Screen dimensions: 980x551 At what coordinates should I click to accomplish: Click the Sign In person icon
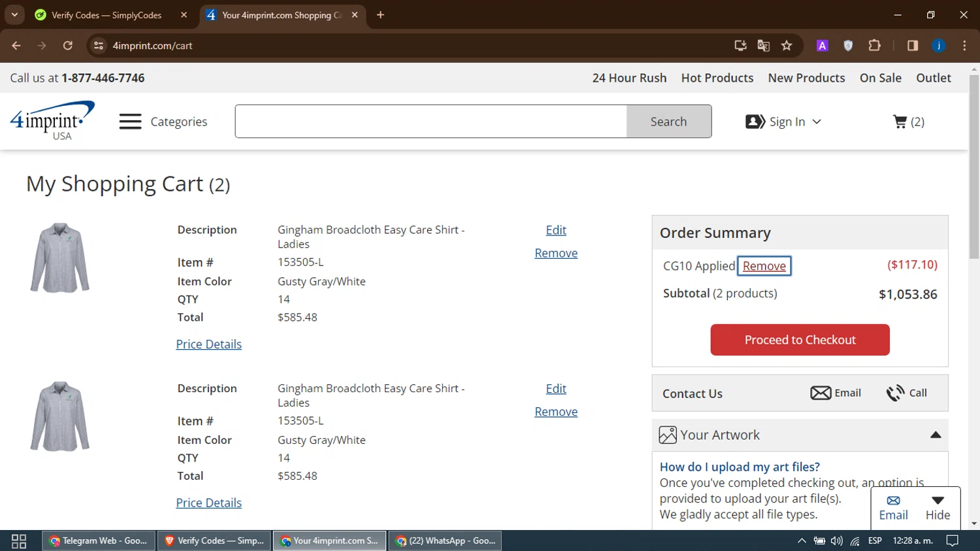point(755,122)
